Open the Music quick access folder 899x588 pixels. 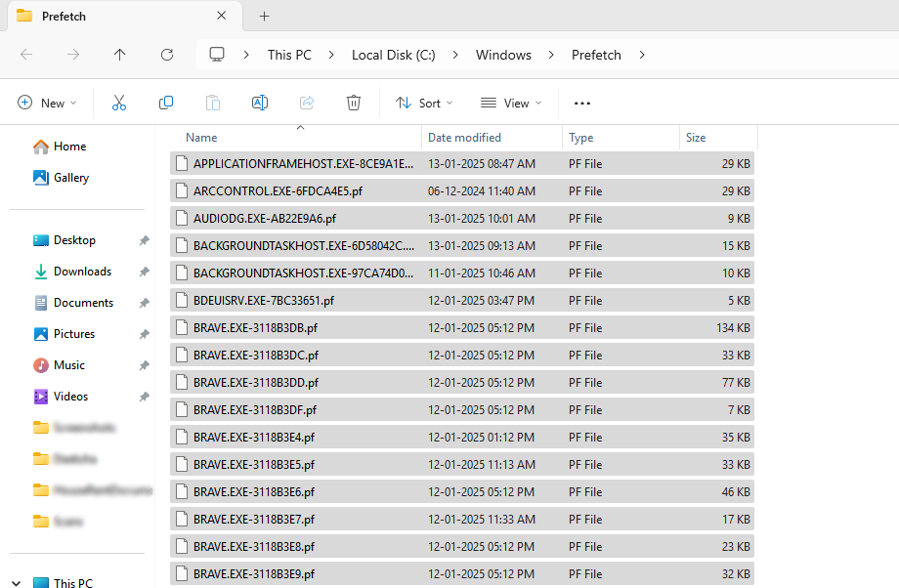pos(59,365)
